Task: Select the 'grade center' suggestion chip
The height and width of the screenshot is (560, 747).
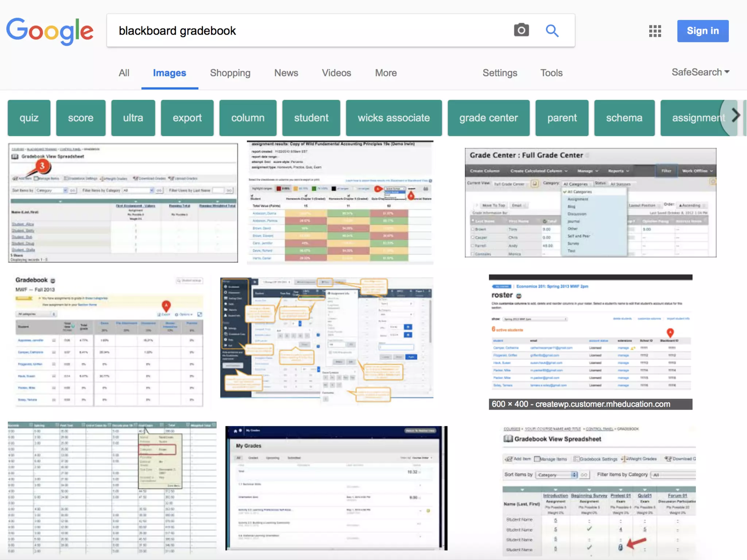Action: (488, 118)
